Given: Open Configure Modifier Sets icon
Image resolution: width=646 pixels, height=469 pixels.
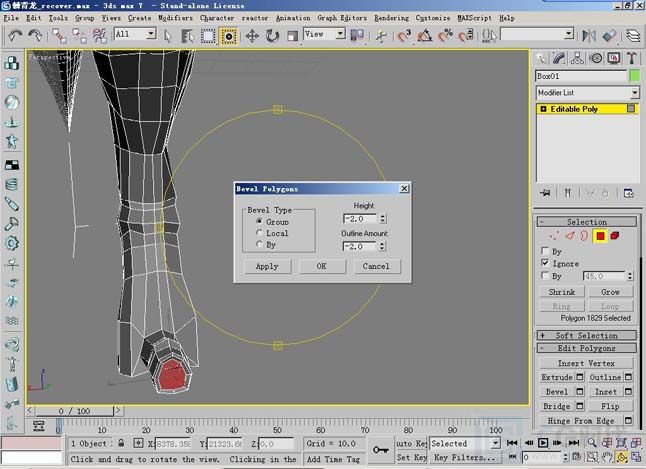Looking at the screenshot, I should click(628, 193).
